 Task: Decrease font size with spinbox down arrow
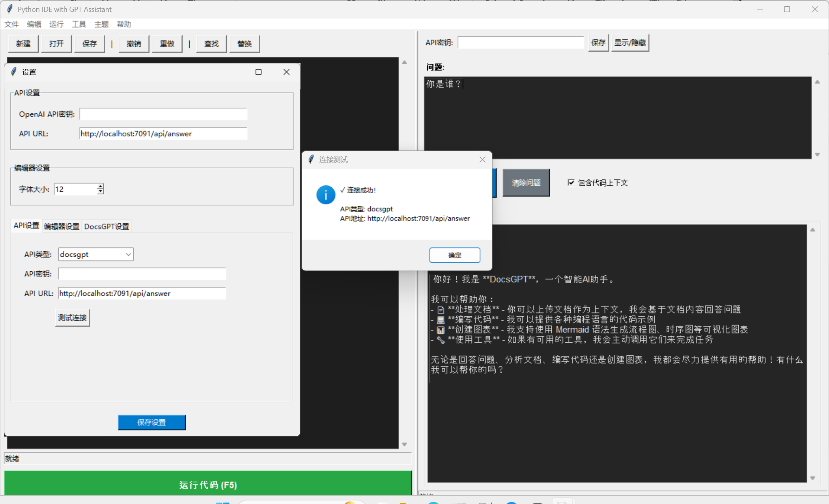coord(101,192)
